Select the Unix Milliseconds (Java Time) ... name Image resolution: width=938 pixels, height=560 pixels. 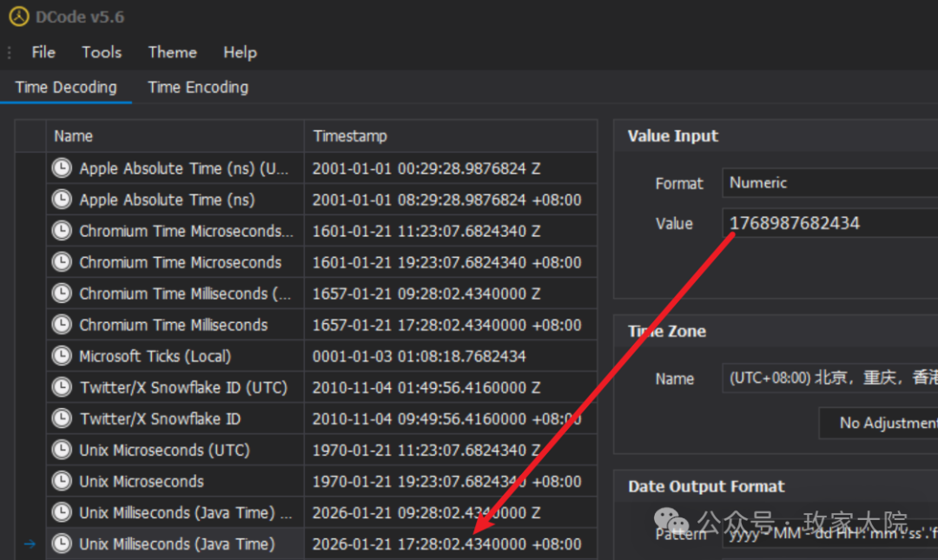click(x=186, y=513)
